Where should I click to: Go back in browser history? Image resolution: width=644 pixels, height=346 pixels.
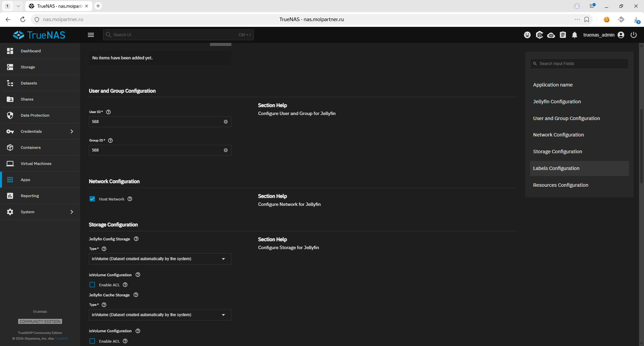(8, 19)
